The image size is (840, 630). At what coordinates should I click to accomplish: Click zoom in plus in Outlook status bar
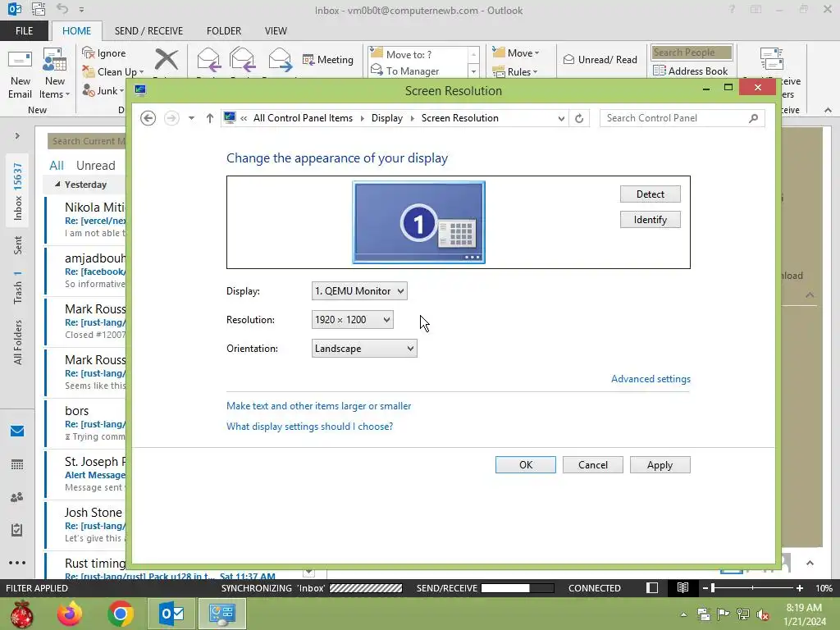(x=800, y=588)
